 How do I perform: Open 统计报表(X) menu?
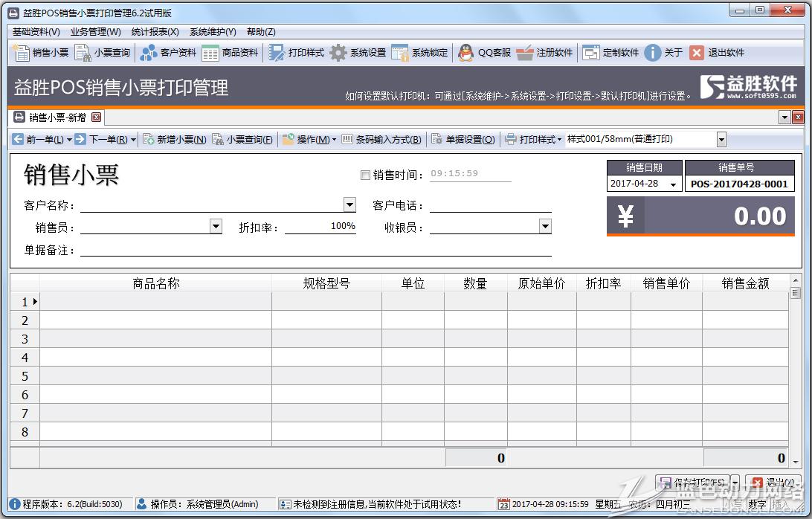pyautogui.click(x=155, y=32)
